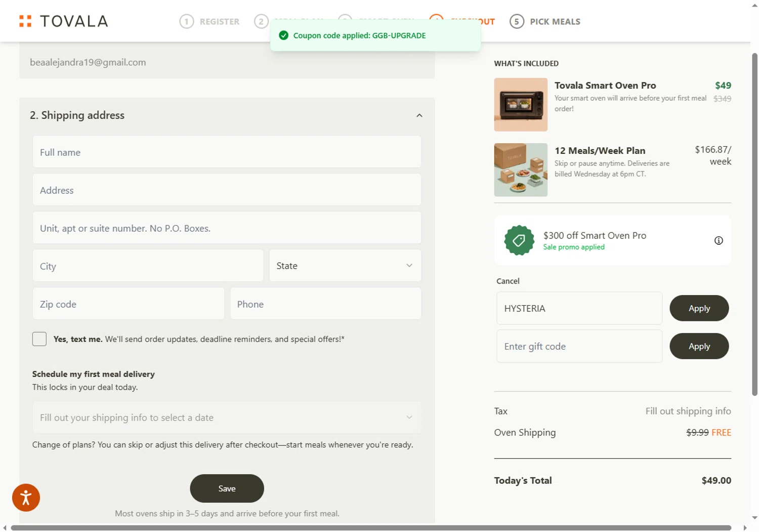
Task: Click the '$300 off Smart Oven Pro' text
Action: 595,235
